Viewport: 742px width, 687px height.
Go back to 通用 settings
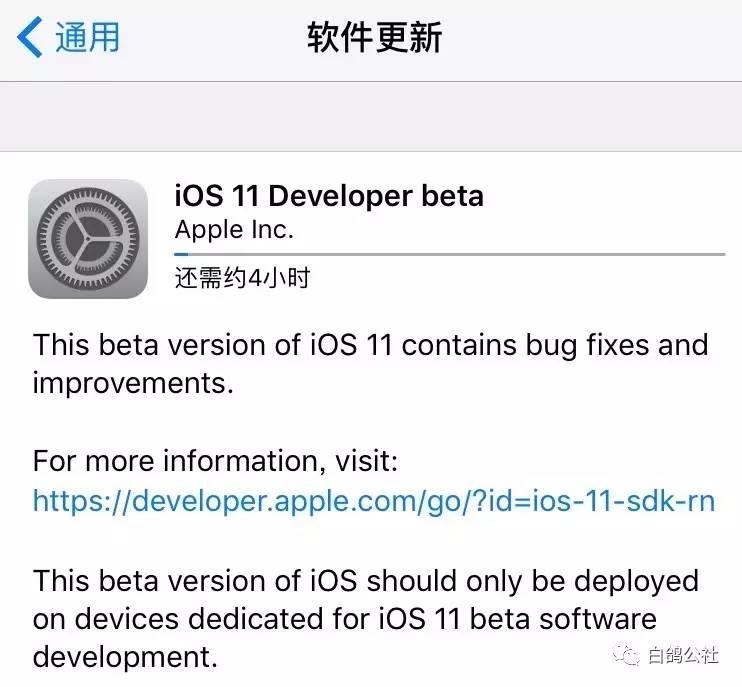click(x=87, y=38)
